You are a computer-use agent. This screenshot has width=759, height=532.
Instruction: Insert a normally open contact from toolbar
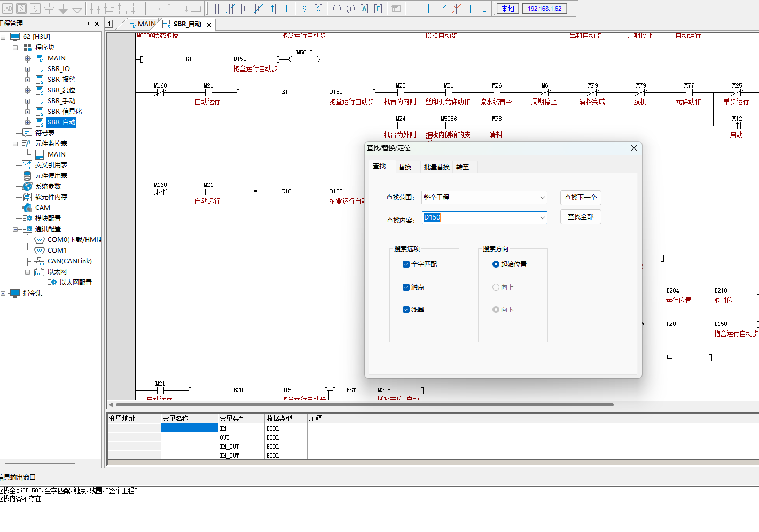[217, 9]
